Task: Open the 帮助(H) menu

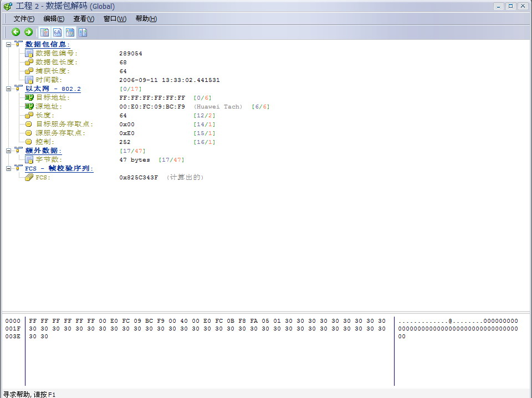Action: (146, 19)
